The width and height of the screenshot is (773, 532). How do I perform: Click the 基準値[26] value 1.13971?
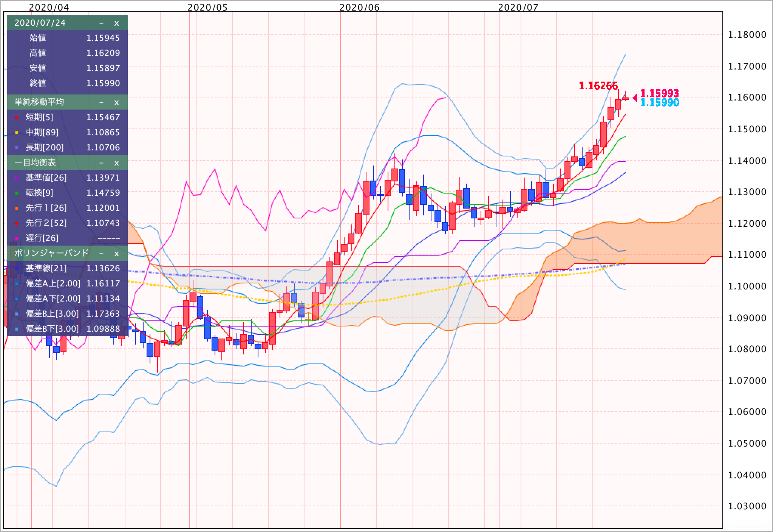coord(103,178)
